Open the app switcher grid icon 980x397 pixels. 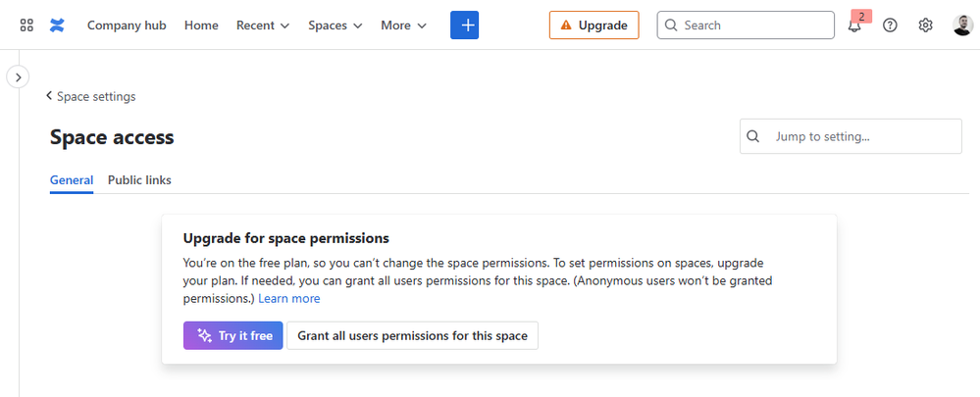pos(26,25)
